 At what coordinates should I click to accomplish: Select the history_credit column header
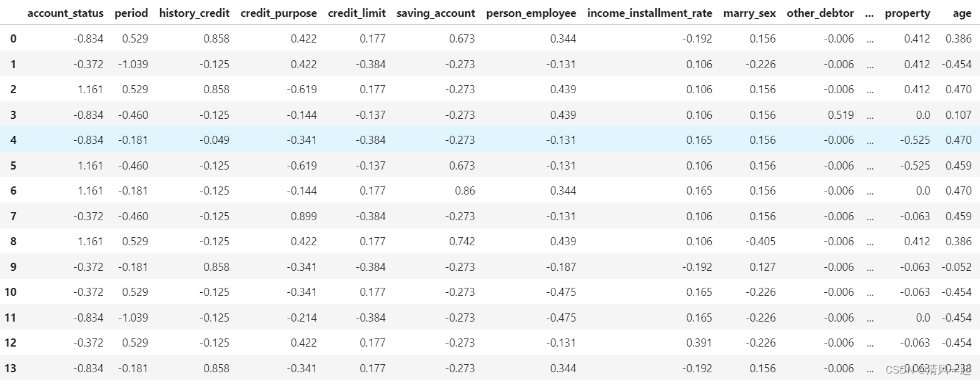pos(194,13)
